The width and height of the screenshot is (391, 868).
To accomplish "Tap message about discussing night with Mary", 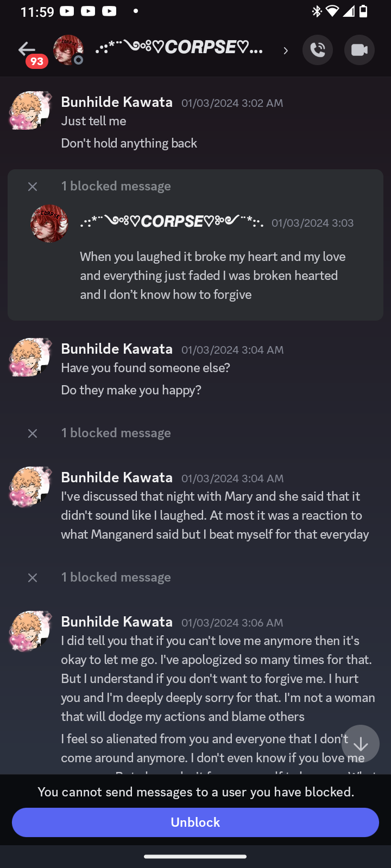I will coord(215,515).
